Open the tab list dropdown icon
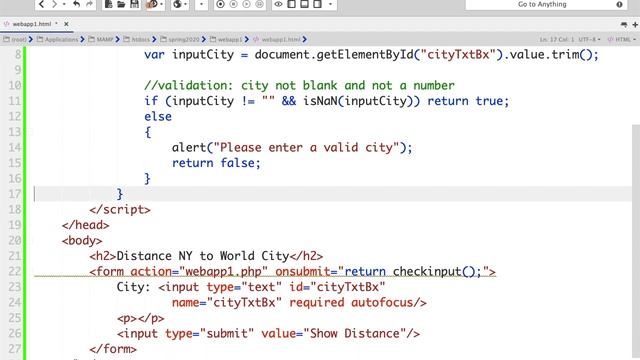The width and height of the screenshot is (640, 360). click(624, 25)
